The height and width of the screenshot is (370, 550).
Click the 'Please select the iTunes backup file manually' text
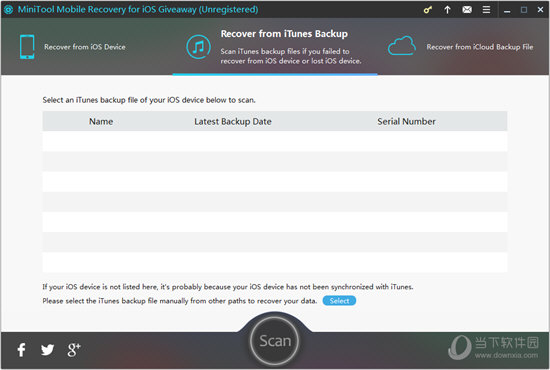(180, 301)
